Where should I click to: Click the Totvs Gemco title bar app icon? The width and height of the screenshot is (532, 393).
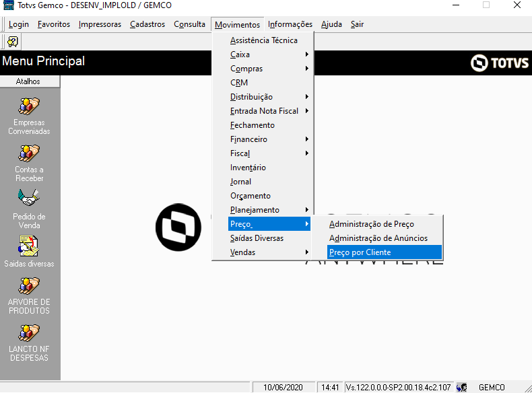click(9, 5)
